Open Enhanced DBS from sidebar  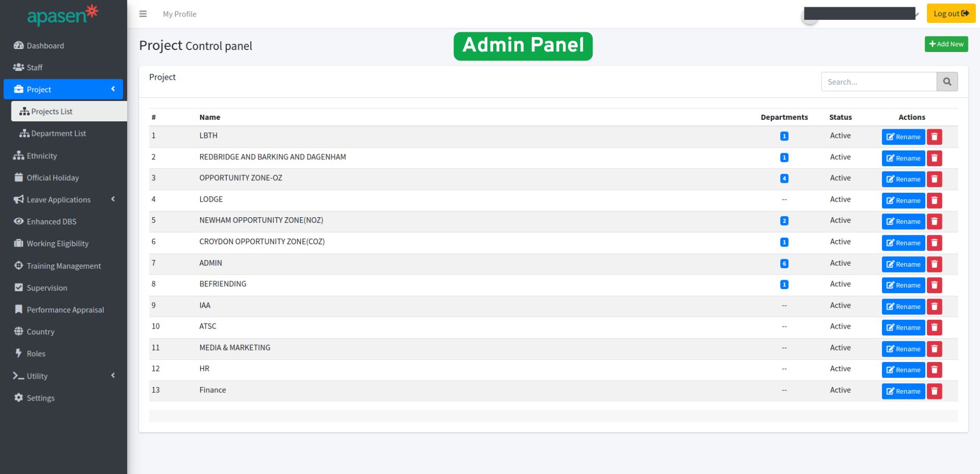pyautogui.click(x=51, y=221)
